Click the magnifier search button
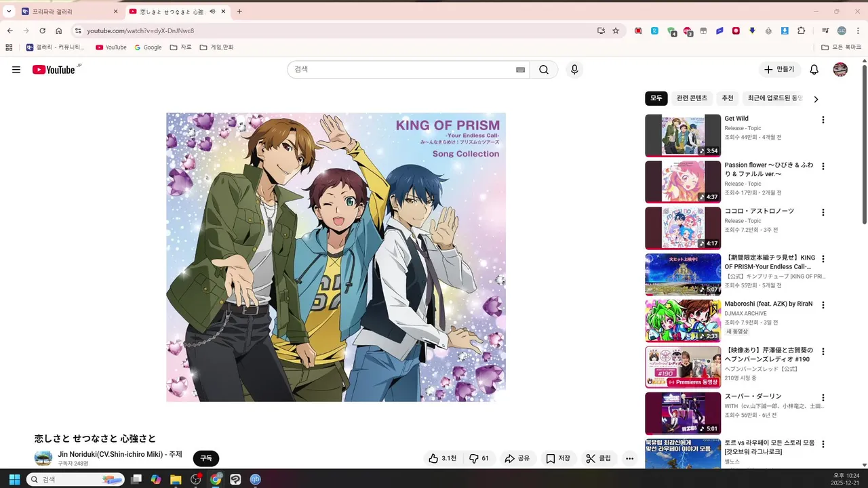 pyautogui.click(x=544, y=70)
